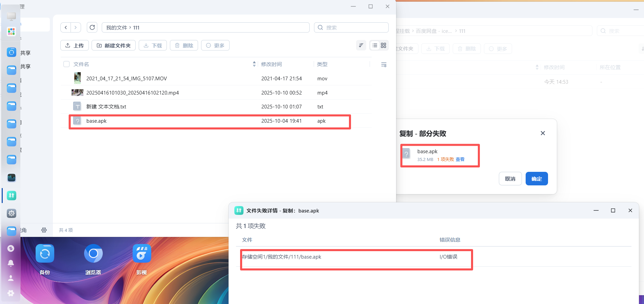The image size is (644, 304).
Task: Click 下载 in the front file manager toolbar
Action: point(153,45)
